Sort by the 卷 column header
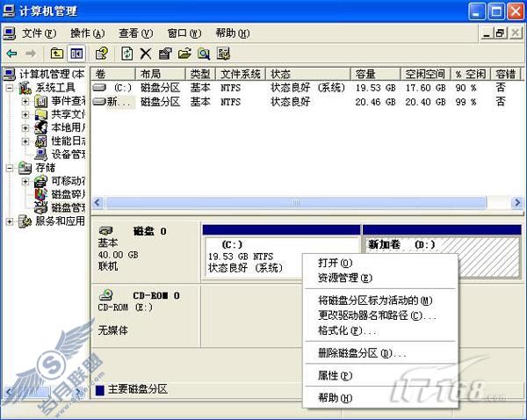 pos(113,74)
